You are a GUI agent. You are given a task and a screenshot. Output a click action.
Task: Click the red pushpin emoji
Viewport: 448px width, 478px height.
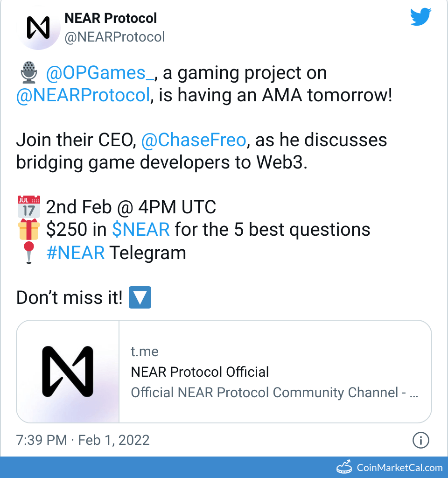pos(29,253)
